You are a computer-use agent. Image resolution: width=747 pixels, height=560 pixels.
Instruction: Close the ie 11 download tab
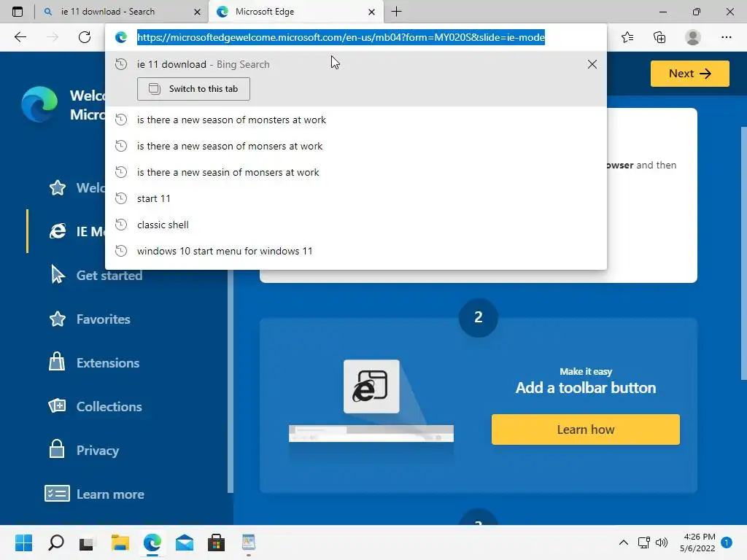197,12
